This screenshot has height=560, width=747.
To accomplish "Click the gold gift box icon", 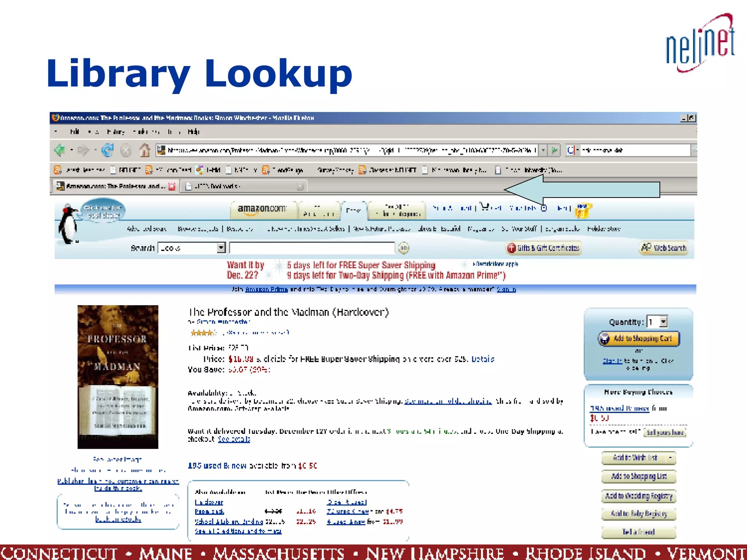I will coord(582,210).
